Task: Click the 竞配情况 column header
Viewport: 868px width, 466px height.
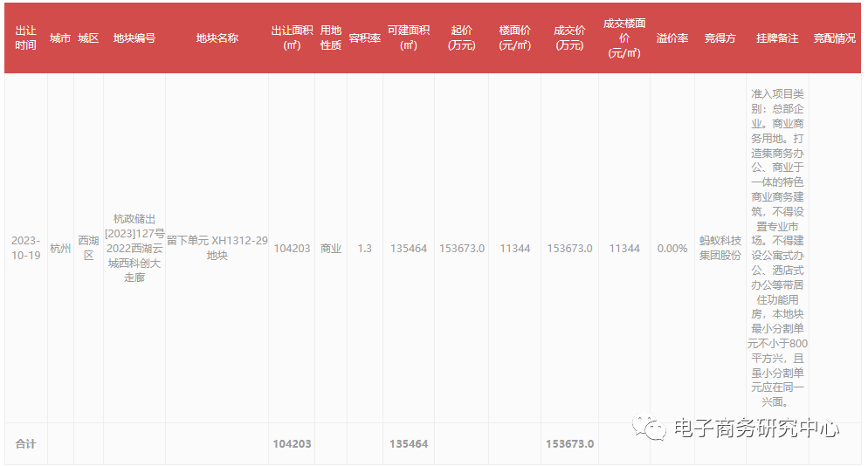Action: coord(834,38)
